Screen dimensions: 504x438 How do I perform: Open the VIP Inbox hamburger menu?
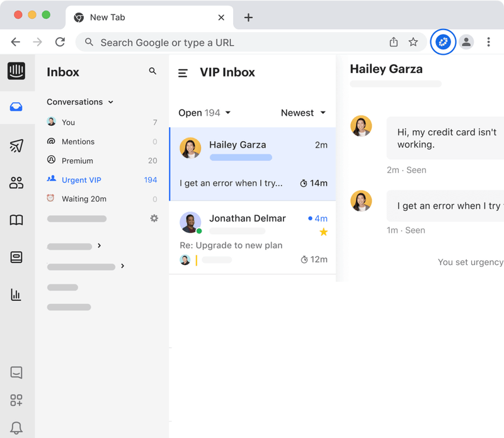click(182, 72)
